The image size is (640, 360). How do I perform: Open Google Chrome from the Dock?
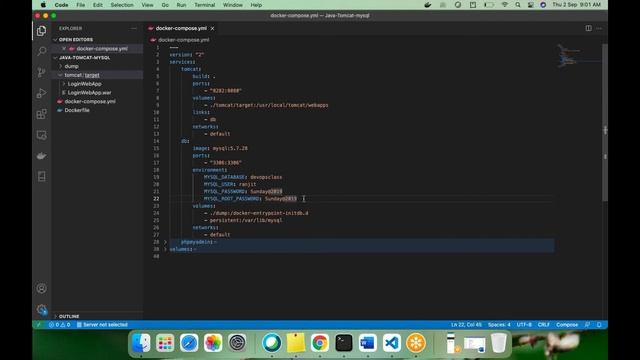pyautogui.click(x=320, y=342)
